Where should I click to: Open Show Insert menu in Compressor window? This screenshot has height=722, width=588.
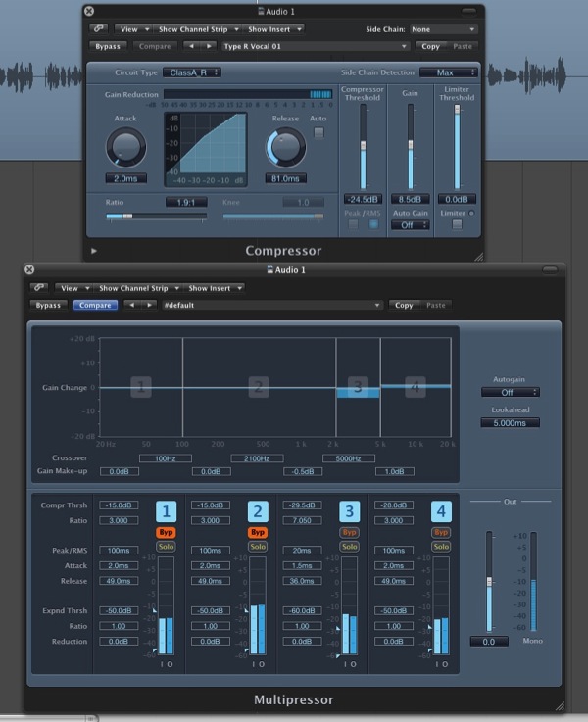coord(273,29)
